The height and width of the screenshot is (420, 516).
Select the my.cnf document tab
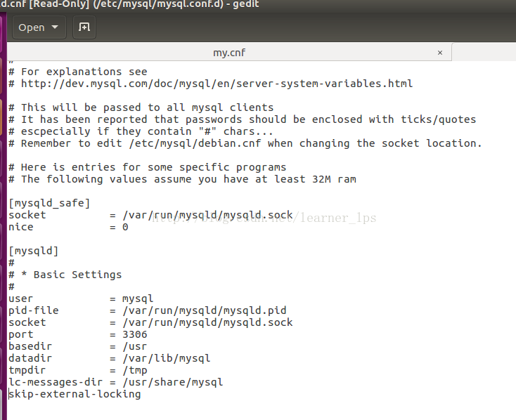click(229, 53)
